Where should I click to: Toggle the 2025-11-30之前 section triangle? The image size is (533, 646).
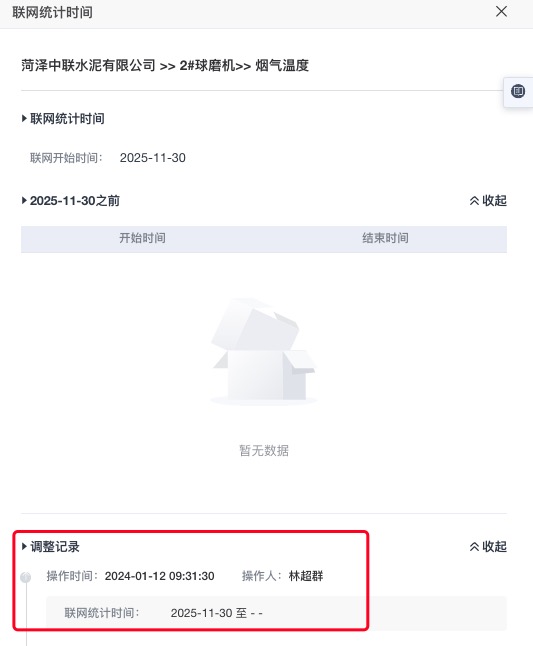coord(24,201)
